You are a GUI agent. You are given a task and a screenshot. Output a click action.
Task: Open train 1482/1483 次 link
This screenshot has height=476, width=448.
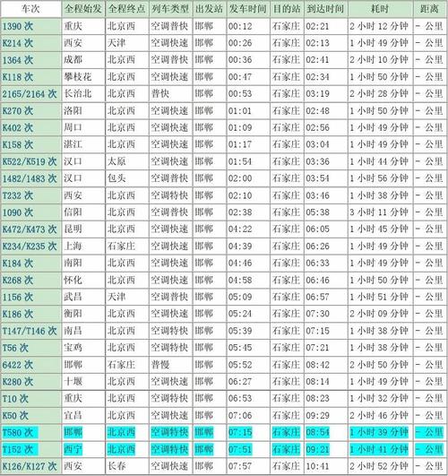pos(30,178)
